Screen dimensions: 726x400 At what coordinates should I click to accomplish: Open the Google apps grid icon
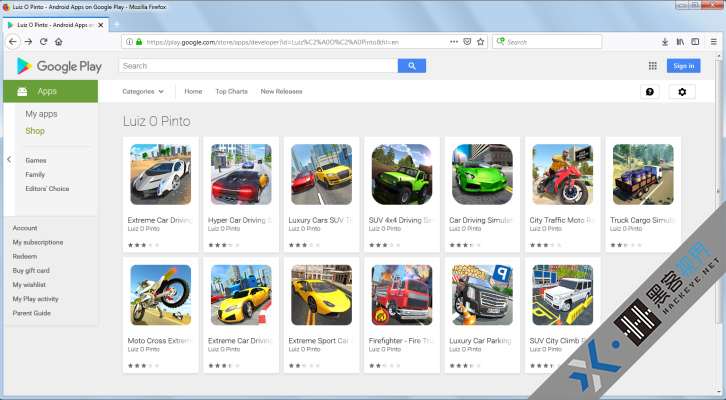point(652,66)
